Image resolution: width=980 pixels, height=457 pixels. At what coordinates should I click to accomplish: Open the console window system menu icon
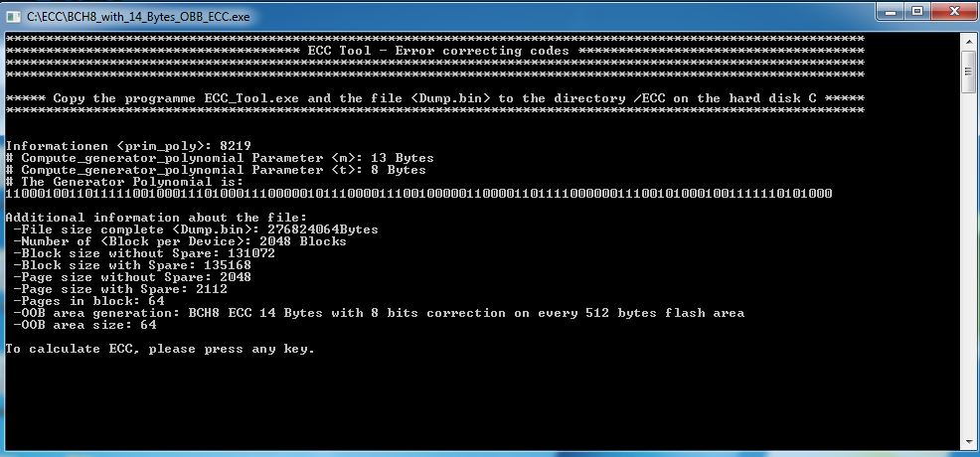click(x=13, y=17)
